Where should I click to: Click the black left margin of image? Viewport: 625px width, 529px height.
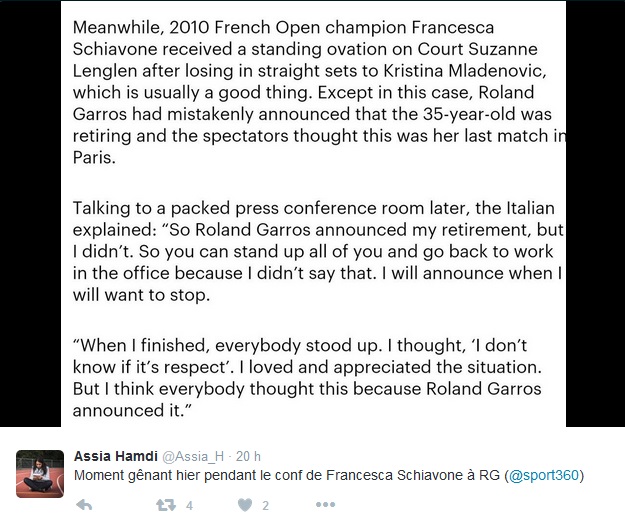coord(30,213)
